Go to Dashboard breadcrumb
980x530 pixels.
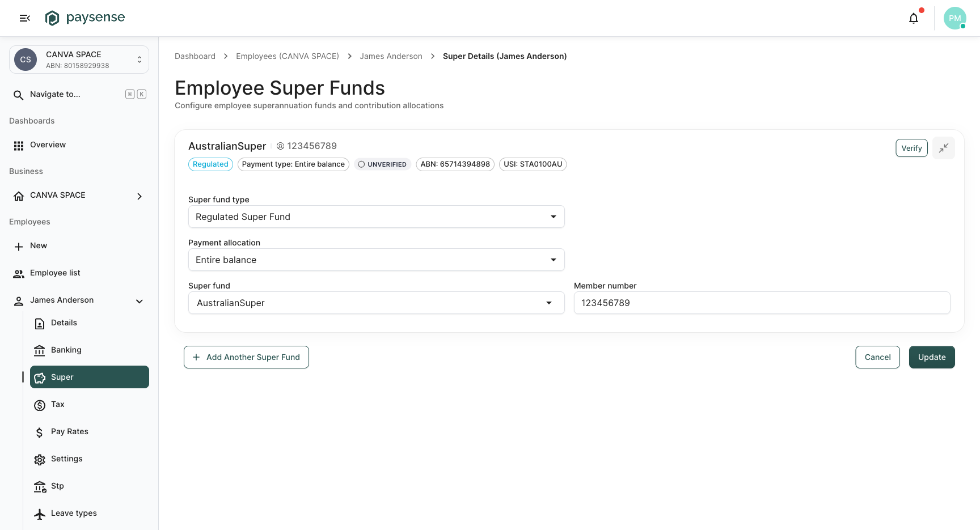pyautogui.click(x=195, y=56)
